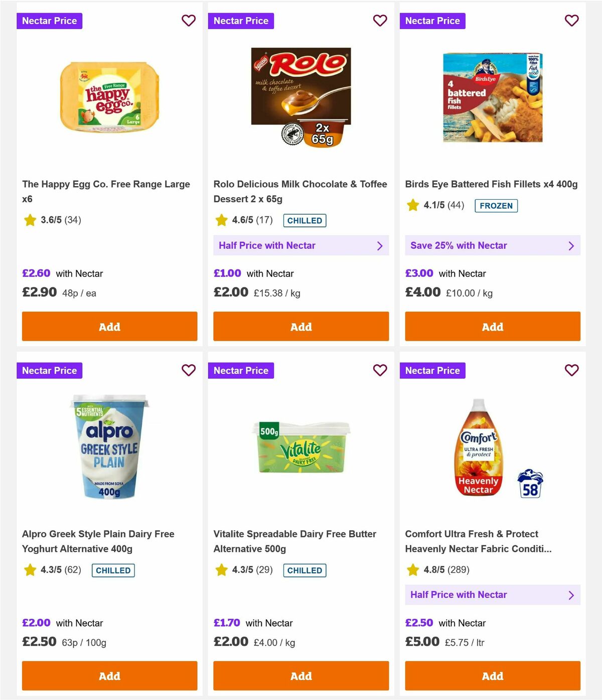602x700 pixels.
Task: Select the FROZEN label on fish fillets
Action: coord(496,205)
